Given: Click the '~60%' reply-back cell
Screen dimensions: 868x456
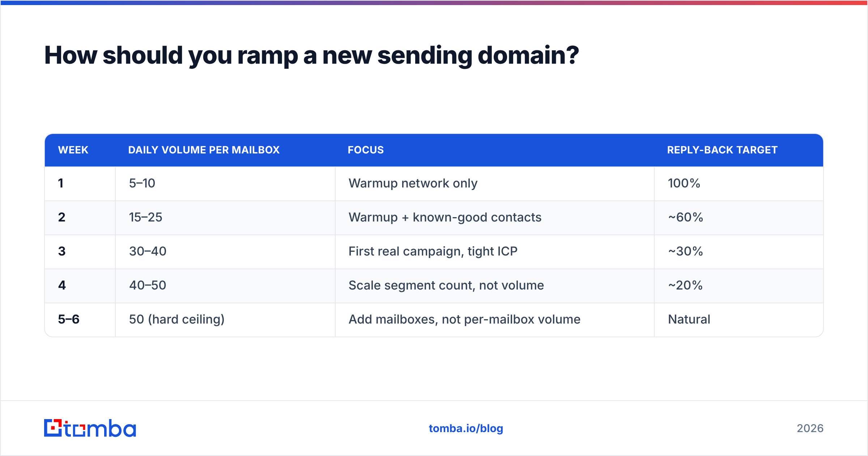Looking at the screenshot, I should coord(739,218).
